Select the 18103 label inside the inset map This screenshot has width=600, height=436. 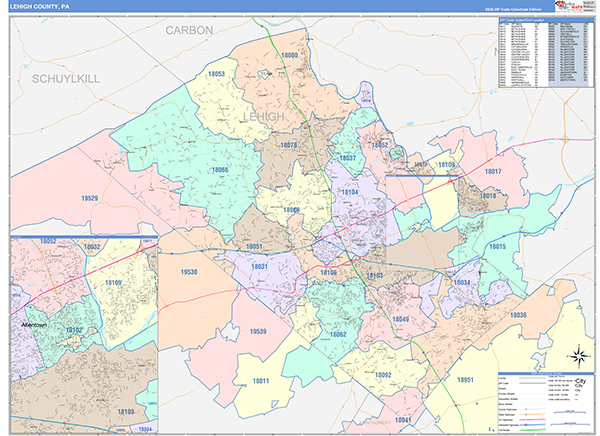pyautogui.click(x=126, y=412)
